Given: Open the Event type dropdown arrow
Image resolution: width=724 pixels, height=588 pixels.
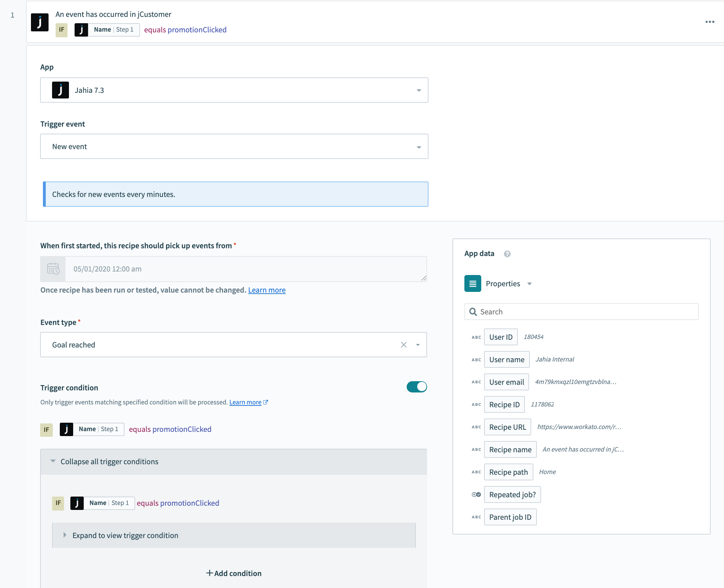Looking at the screenshot, I should (418, 345).
